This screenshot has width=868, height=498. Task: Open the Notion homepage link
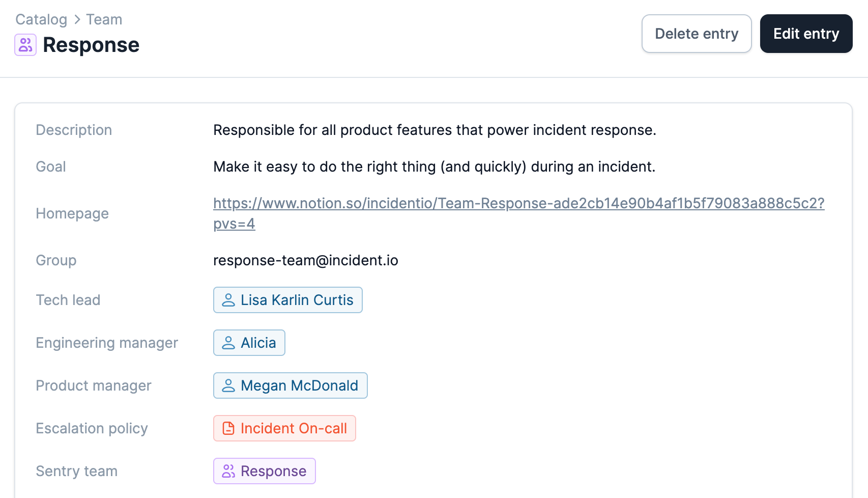tap(518, 213)
